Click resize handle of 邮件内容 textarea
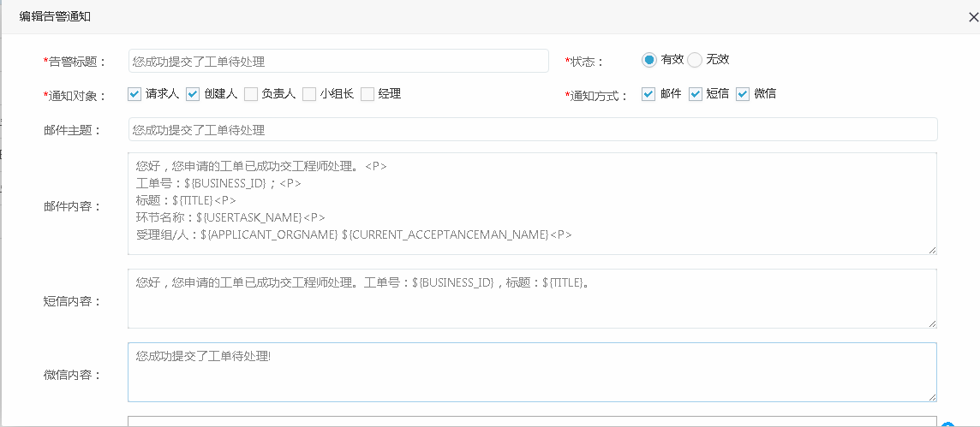This screenshot has width=980, height=427. (x=932, y=250)
